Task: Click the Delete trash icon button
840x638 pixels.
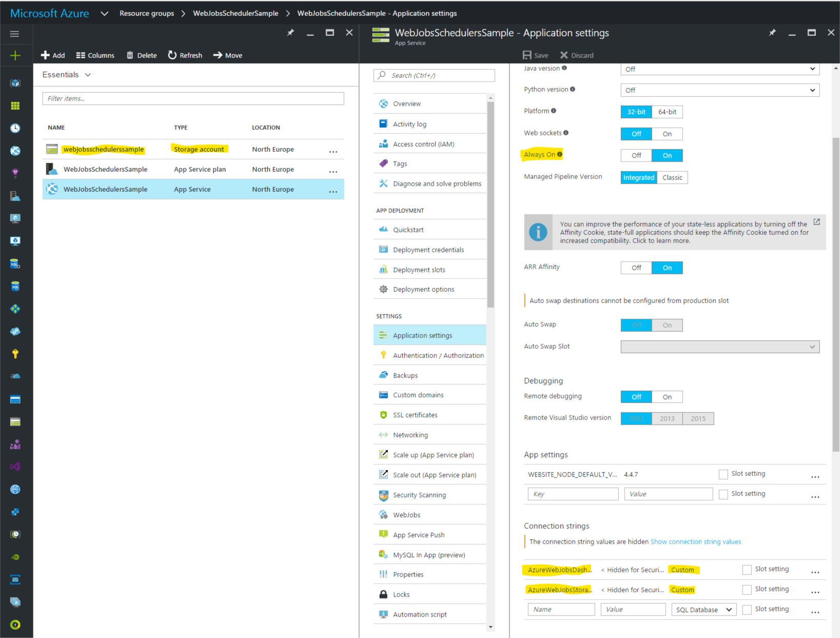Action: 142,55
